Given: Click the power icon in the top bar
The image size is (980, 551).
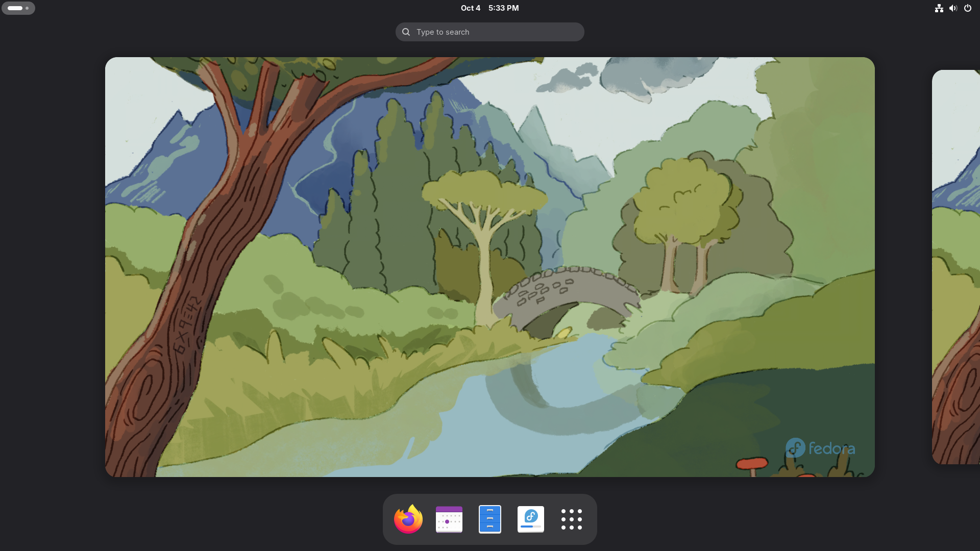Looking at the screenshot, I should (968, 8).
